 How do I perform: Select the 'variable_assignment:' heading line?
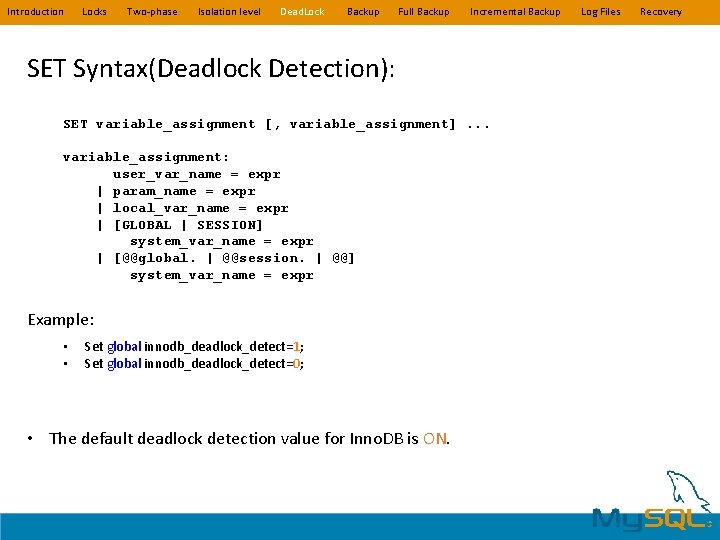click(146, 158)
